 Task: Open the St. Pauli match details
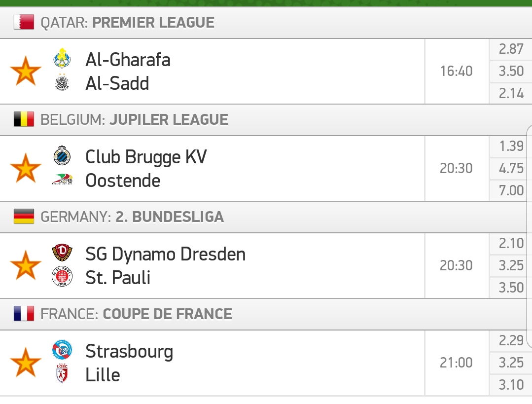click(213, 265)
